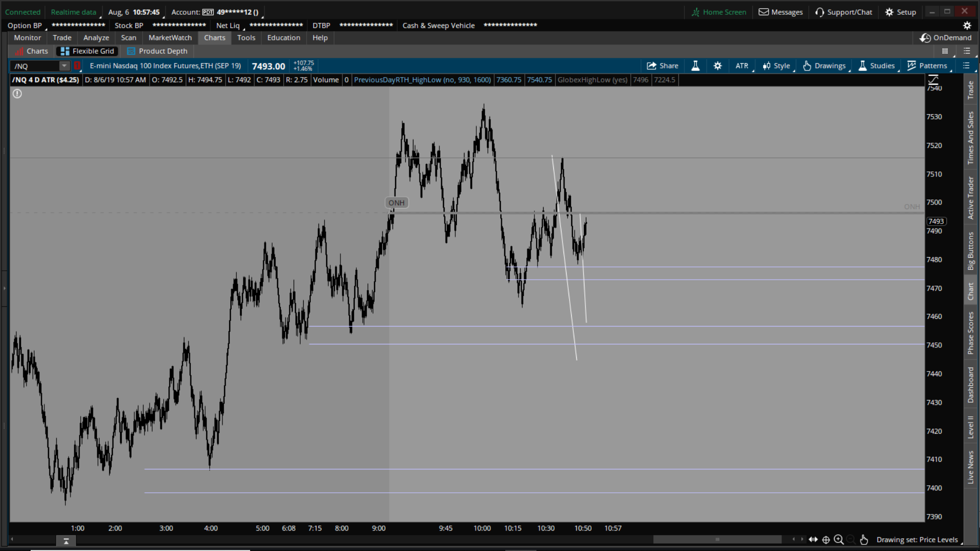The image size is (980, 551).
Task: Open the Net Liq gadget menu
Action: [230, 26]
